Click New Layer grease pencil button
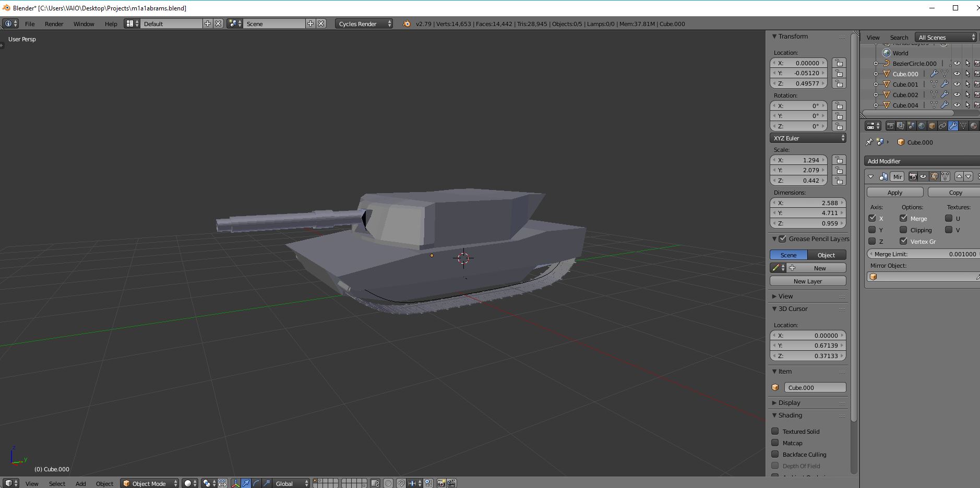Screen dimensions: 980x488 coord(808,281)
